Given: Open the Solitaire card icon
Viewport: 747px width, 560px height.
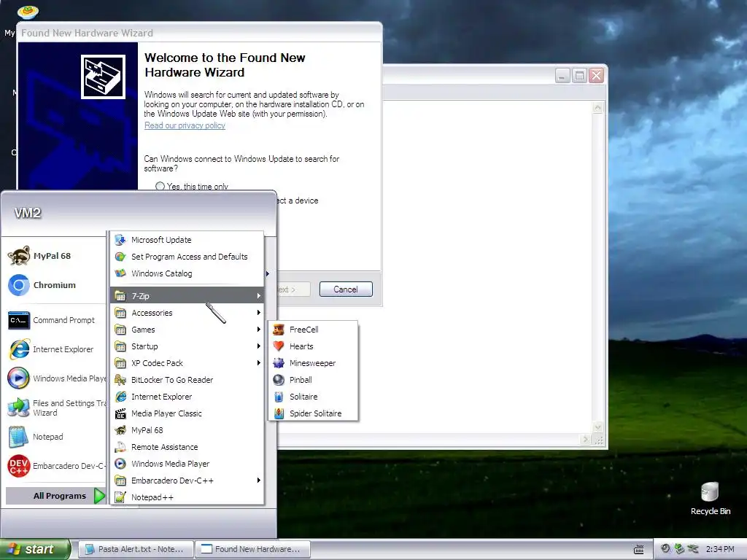Looking at the screenshot, I should tap(279, 397).
